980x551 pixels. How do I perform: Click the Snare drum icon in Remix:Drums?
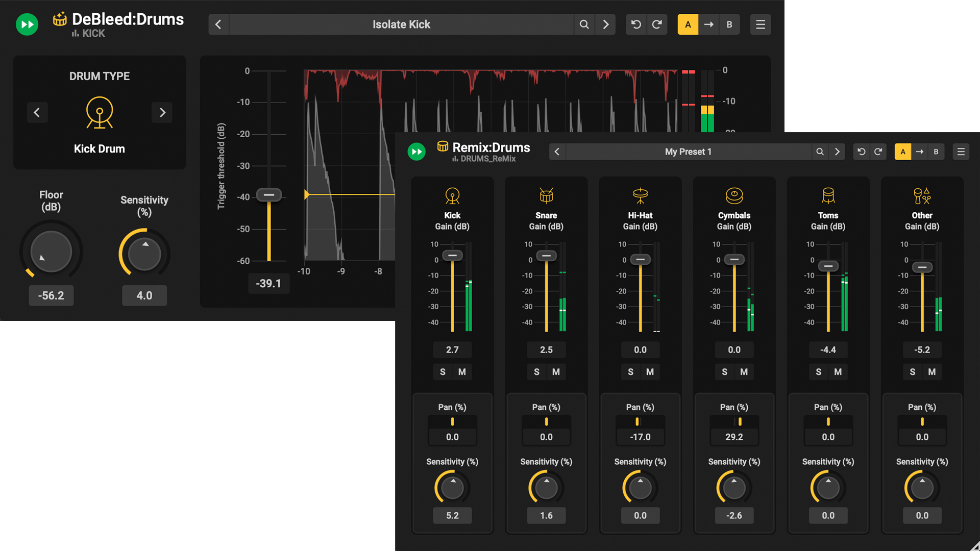click(546, 195)
